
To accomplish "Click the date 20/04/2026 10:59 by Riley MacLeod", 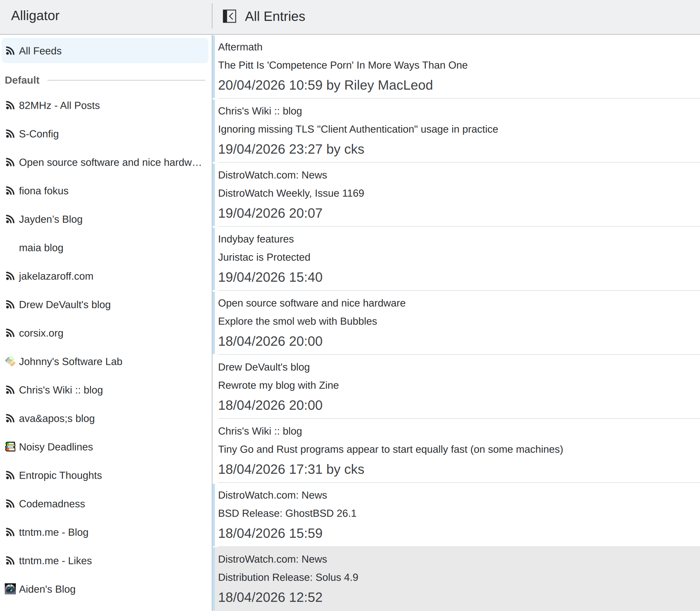I will (326, 85).
